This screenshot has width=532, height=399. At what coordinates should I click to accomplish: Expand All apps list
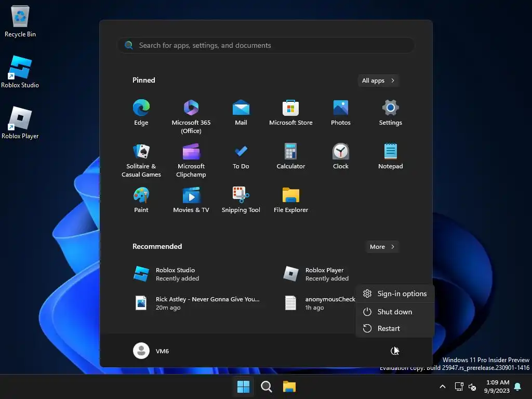coord(378,81)
